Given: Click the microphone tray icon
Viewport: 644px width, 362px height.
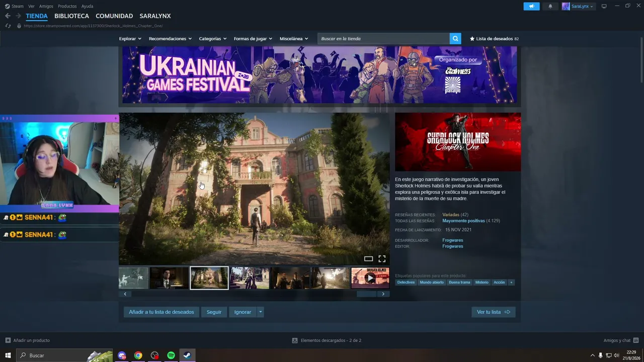Looking at the screenshot, I should point(600,355).
